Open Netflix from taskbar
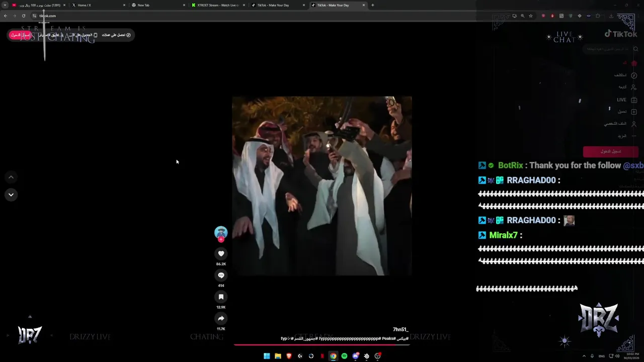The width and height of the screenshot is (644, 362). 322,356
